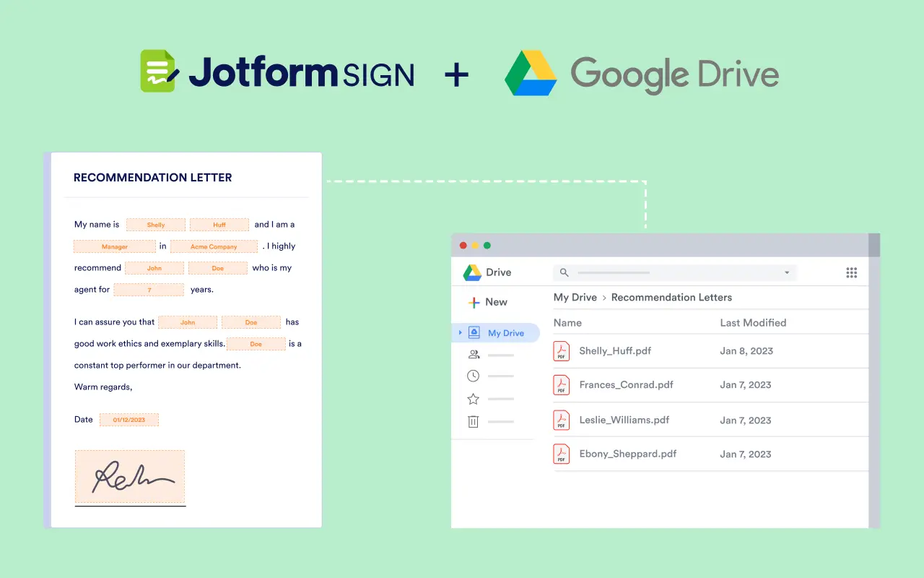Click the Drive search field

tap(674, 272)
